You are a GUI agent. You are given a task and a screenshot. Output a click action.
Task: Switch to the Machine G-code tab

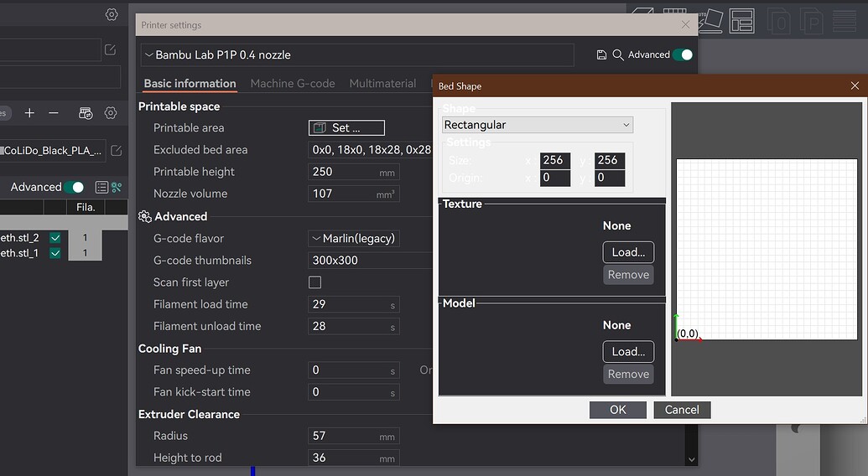tap(293, 84)
